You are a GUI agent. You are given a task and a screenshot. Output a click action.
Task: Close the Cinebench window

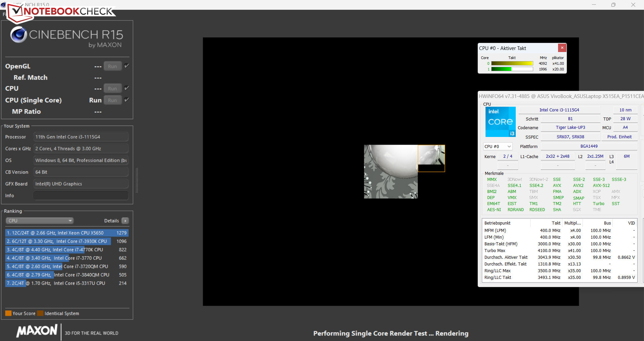tap(633, 5)
